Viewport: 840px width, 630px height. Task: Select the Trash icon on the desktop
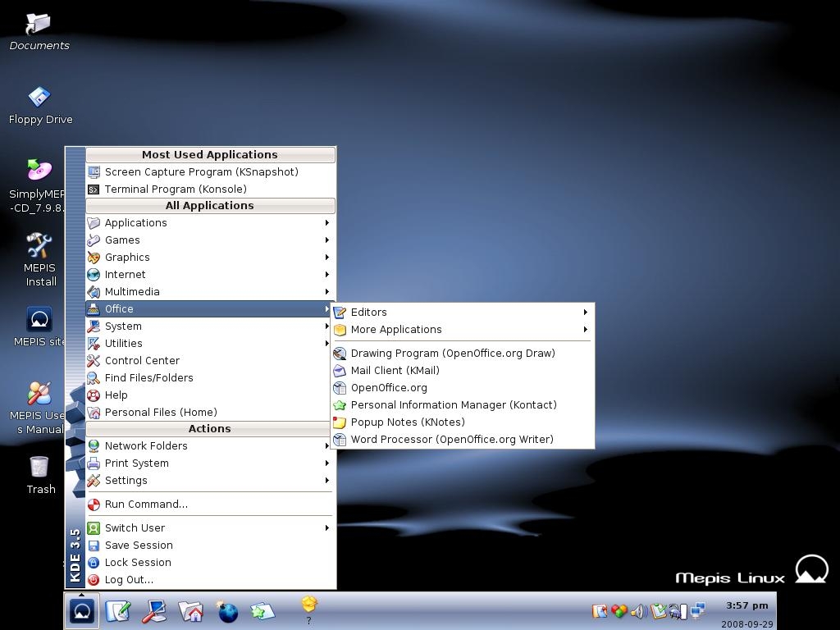click(x=39, y=467)
